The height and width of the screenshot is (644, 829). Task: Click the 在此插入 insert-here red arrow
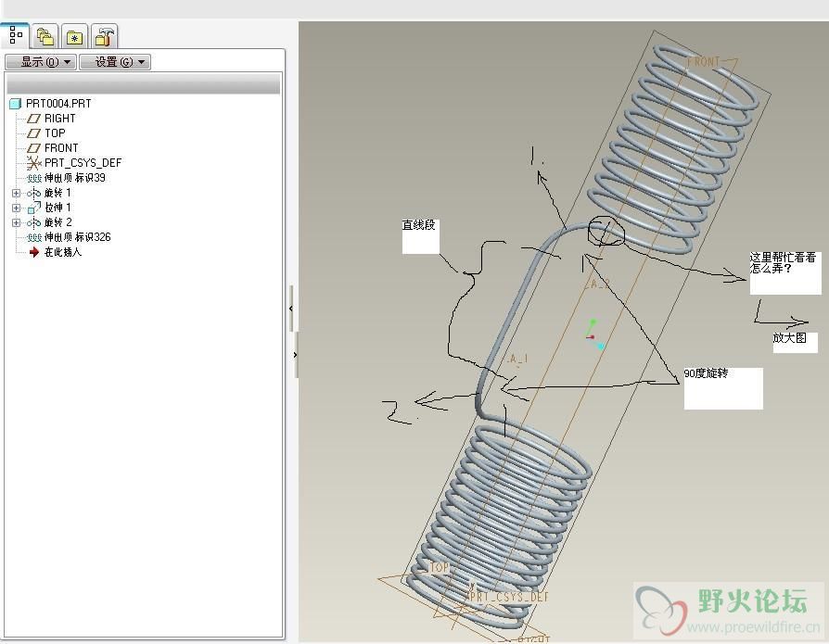(34, 252)
